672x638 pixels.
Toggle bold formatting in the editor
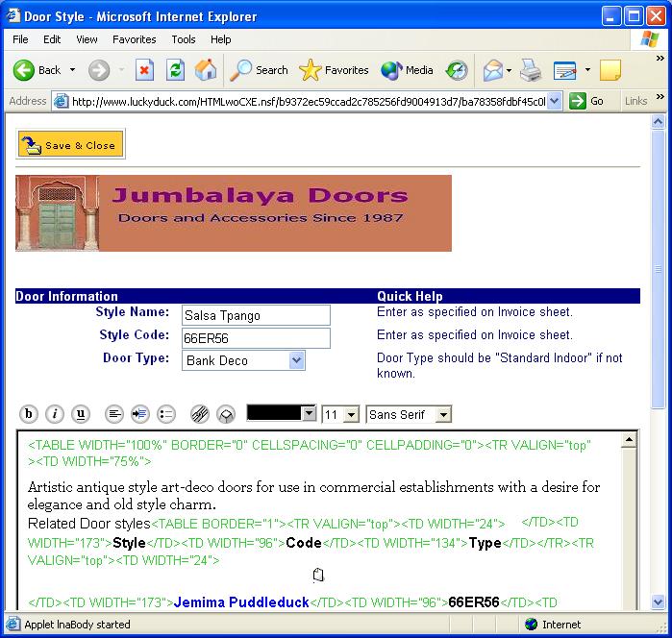click(29, 414)
